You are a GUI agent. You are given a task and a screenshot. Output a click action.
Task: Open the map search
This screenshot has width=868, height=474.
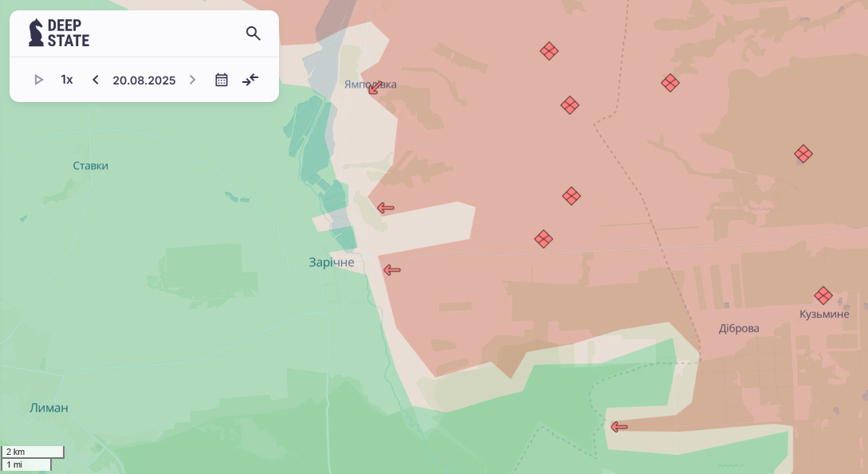coord(253,33)
